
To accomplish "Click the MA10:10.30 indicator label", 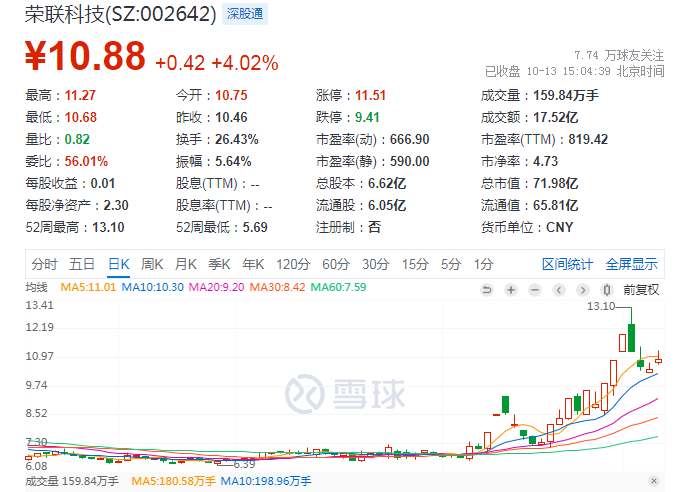I will pyautogui.click(x=152, y=287).
